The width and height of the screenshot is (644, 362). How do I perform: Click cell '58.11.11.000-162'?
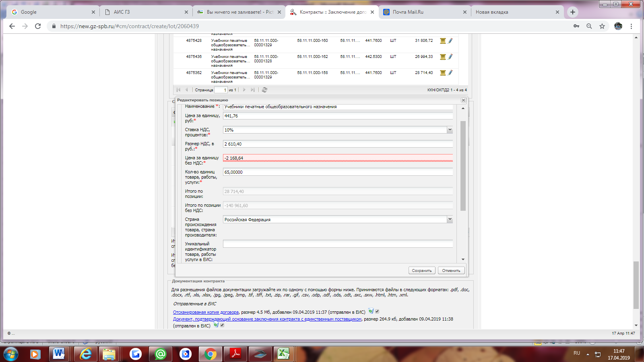pos(312,57)
